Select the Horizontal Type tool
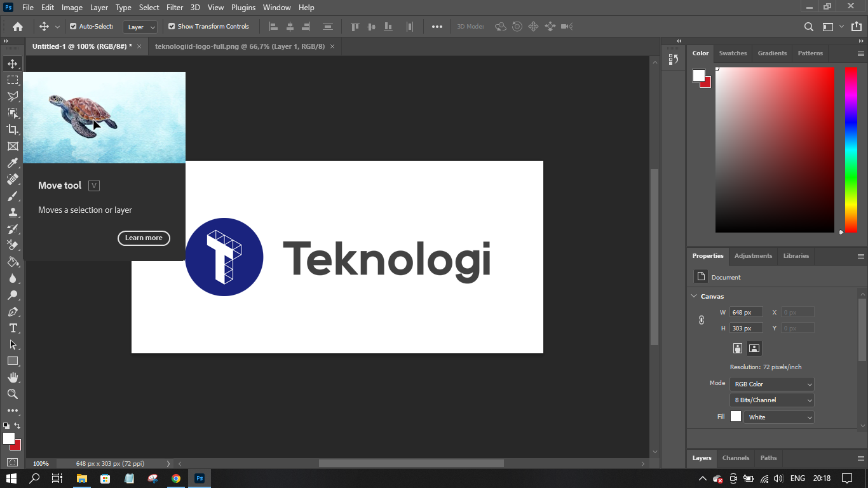The height and width of the screenshot is (488, 868). point(12,328)
